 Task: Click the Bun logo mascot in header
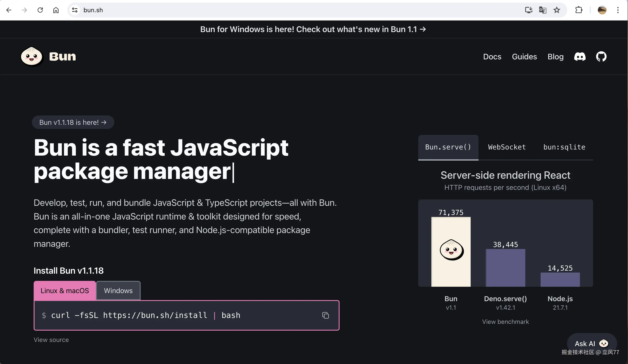pyautogui.click(x=32, y=57)
